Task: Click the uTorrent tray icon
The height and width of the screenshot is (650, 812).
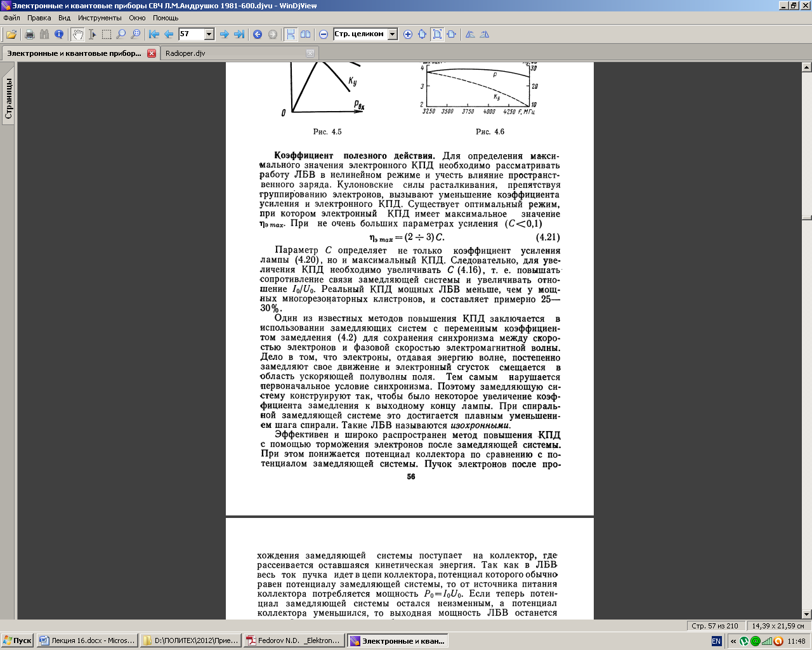Action: pyautogui.click(x=745, y=641)
